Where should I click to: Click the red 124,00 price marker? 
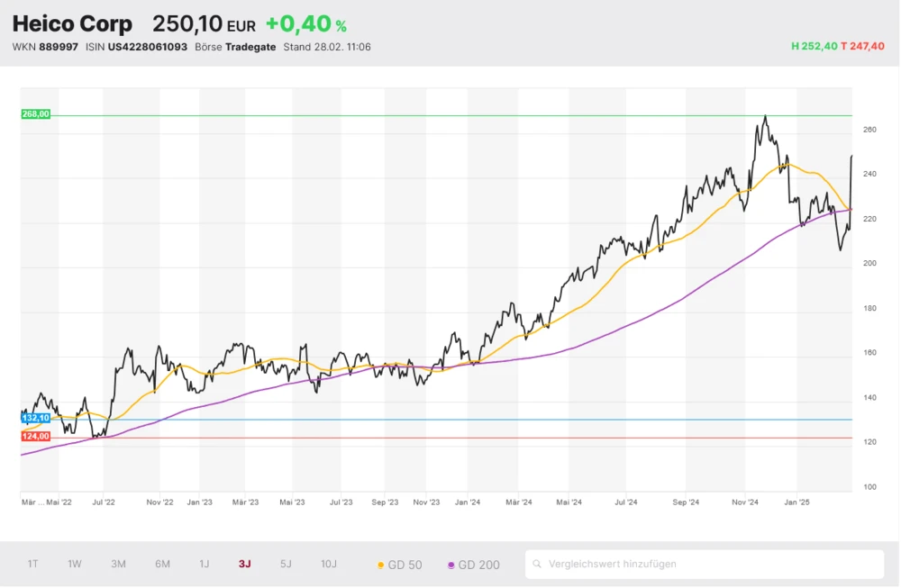pos(36,437)
